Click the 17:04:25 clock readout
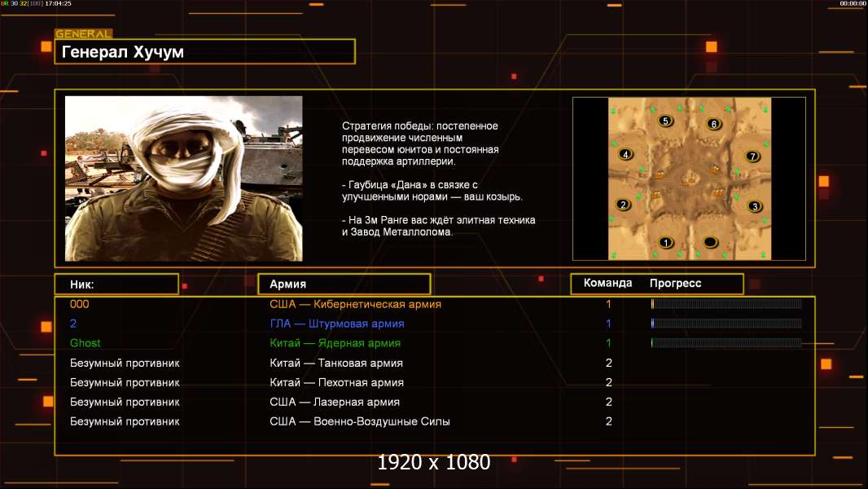The width and height of the screenshot is (868, 489). (58, 3)
